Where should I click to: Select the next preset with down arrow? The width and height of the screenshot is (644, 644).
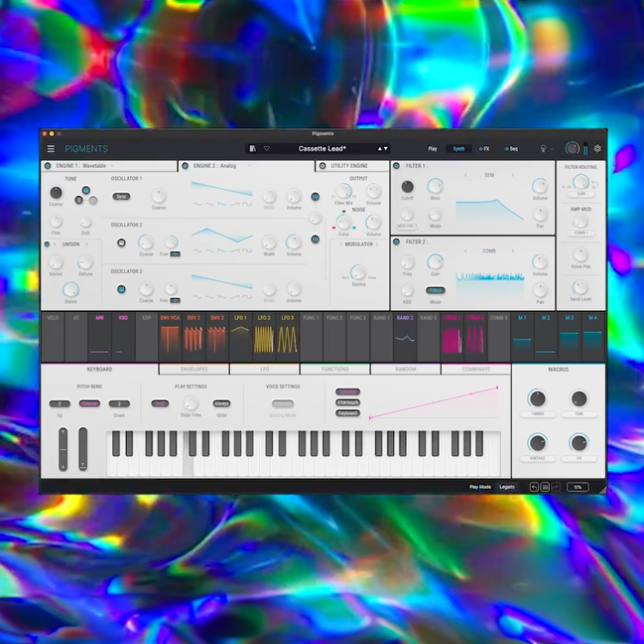[386, 149]
